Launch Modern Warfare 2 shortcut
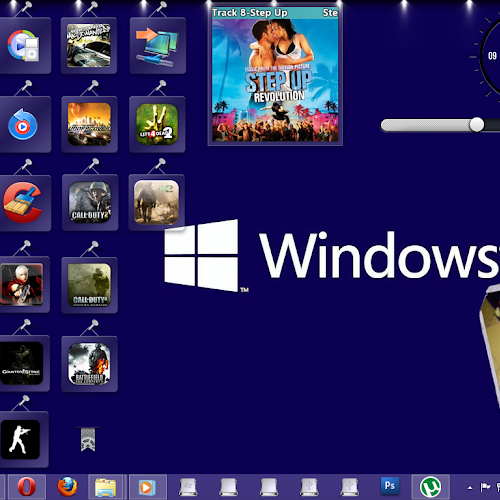Viewport: 500px width, 500px height. tap(156, 202)
